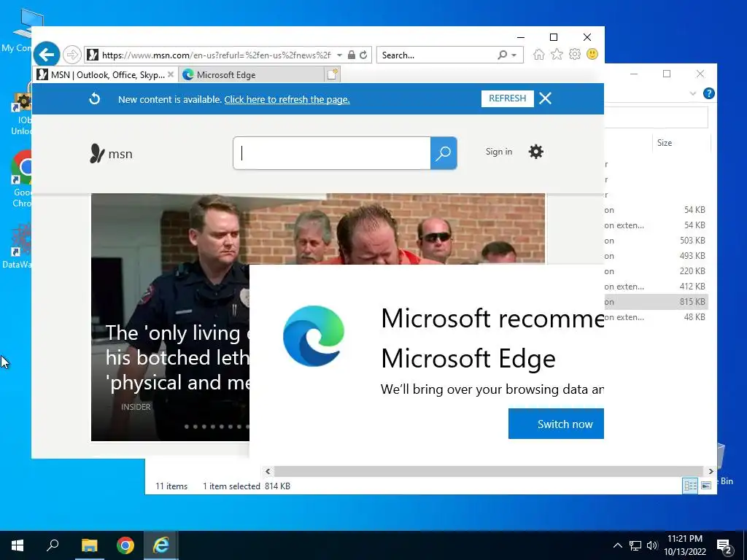Click the IE address bar URL field

pos(217,55)
